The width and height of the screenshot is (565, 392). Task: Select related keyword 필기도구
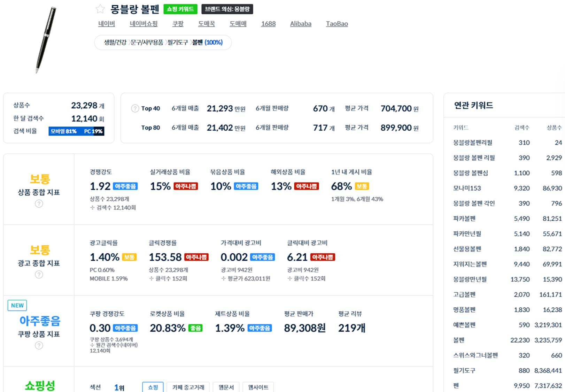pos(464,370)
